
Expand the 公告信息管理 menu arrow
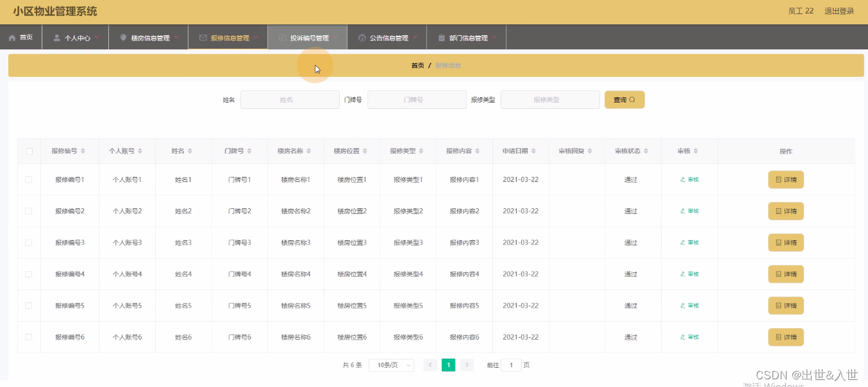tap(415, 37)
